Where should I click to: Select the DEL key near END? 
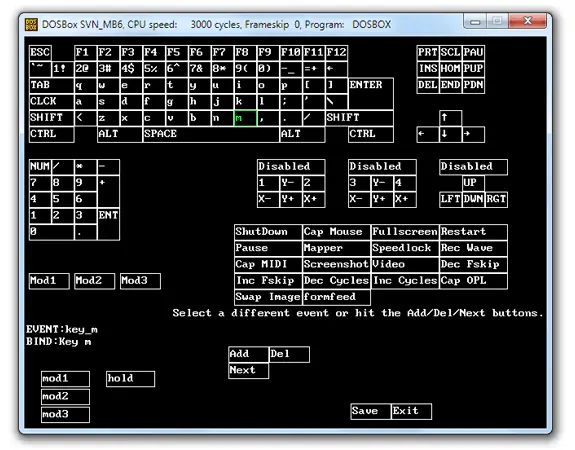point(428,85)
